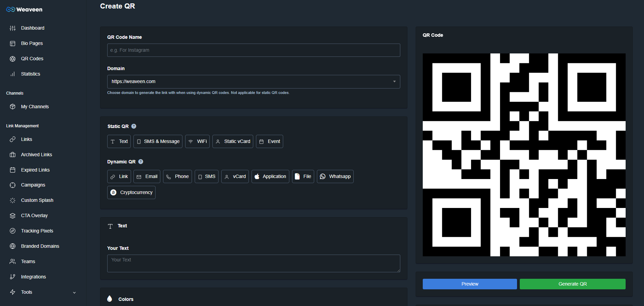Viewport: 644px width, 306px height.
Task: Click the Tracking Pixels compass icon
Action: [x=13, y=231]
